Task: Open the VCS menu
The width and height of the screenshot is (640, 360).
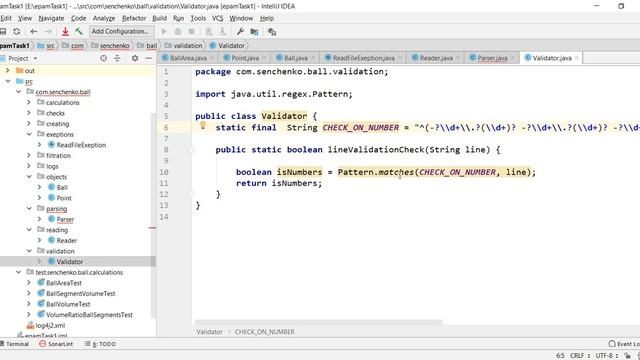Action: pyautogui.click(x=218, y=18)
